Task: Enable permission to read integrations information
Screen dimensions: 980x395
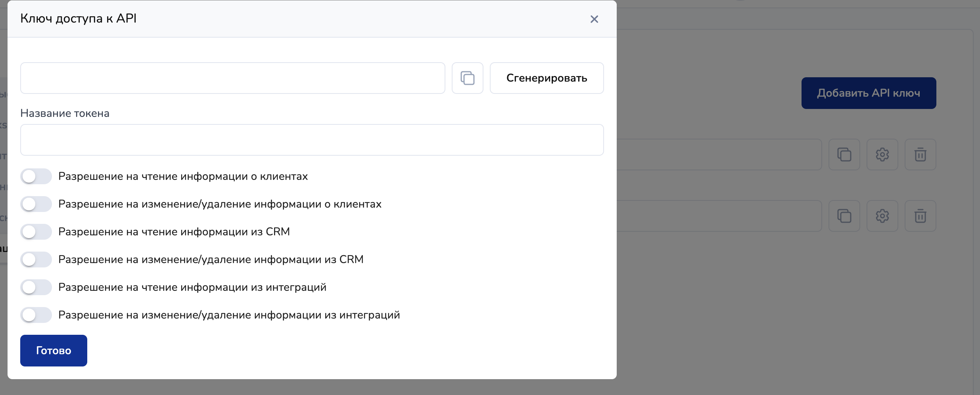Action: pyautogui.click(x=36, y=287)
